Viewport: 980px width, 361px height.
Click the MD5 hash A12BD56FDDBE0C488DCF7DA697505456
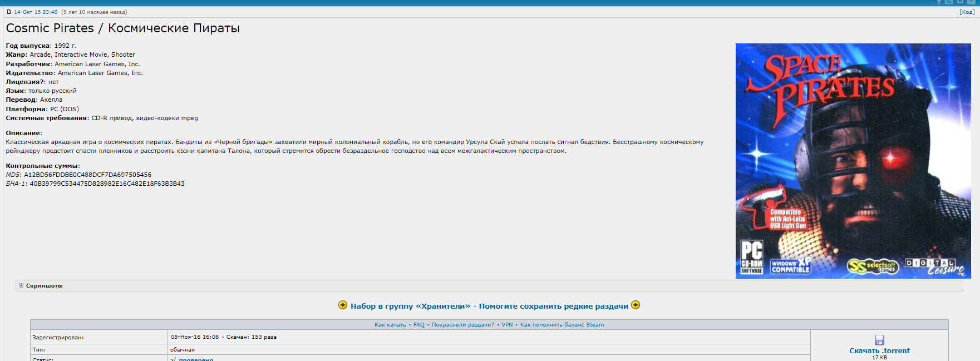tap(88, 175)
